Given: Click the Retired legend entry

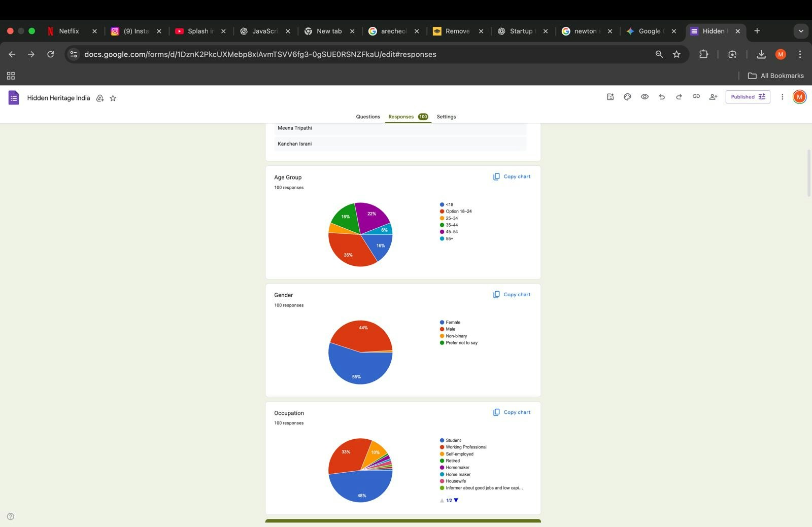Looking at the screenshot, I should [x=450, y=461].
